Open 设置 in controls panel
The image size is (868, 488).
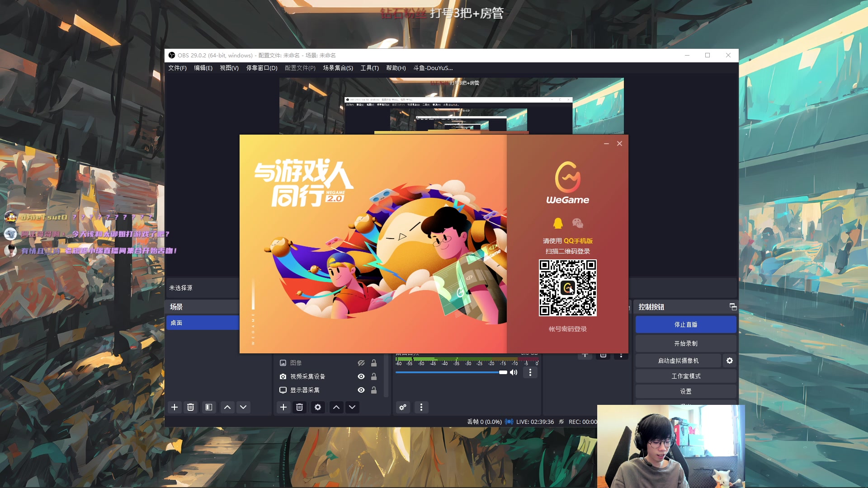[x=686, y=391]
